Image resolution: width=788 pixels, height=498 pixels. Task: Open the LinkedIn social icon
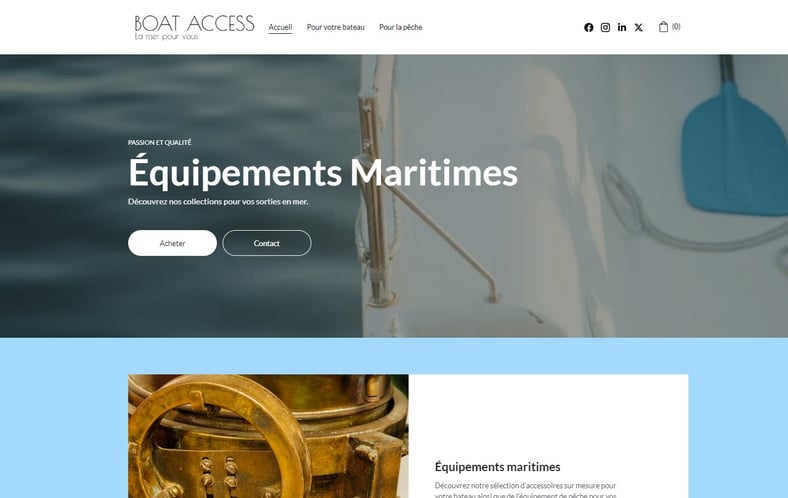pos(622,27)
